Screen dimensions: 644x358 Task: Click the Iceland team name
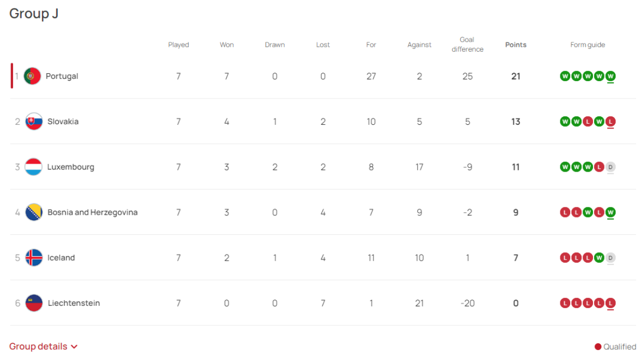[x=61, y=257]
